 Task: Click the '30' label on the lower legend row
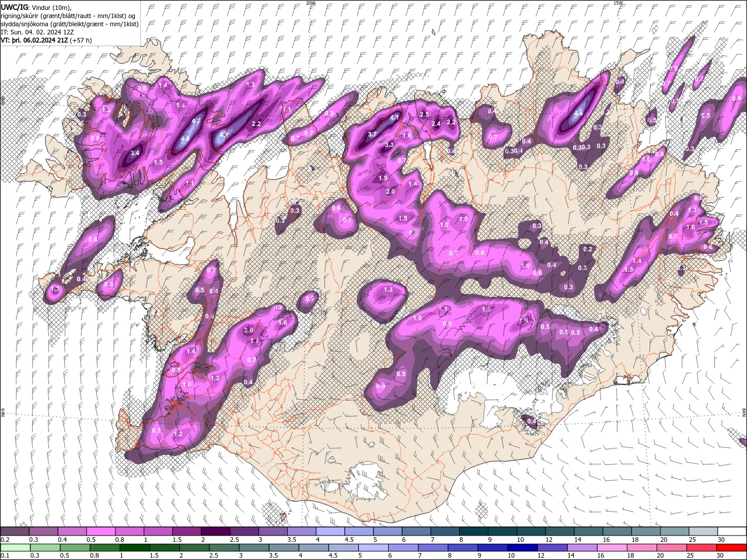pos(721,555)
